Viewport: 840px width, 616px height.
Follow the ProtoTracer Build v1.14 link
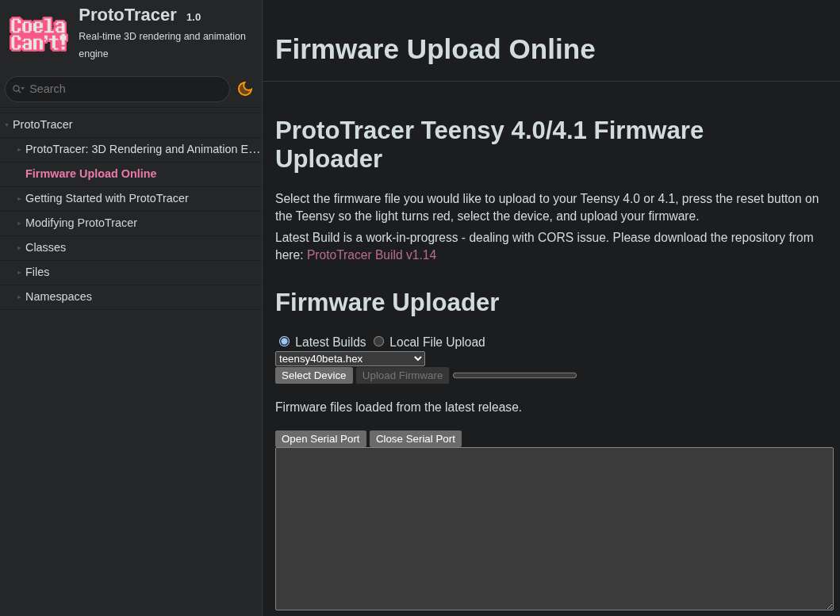click(371, 255)
